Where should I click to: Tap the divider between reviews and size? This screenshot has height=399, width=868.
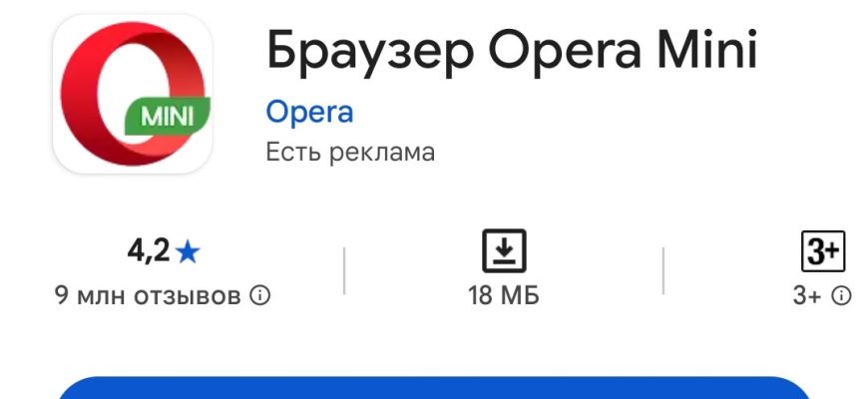(x=344, y=270)
